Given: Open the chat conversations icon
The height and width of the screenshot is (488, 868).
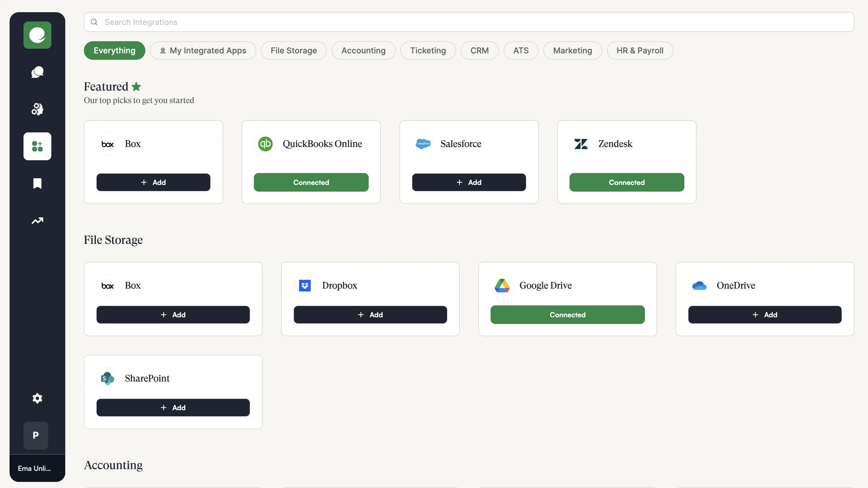Looking at the screenshot, I should (37, 72).
